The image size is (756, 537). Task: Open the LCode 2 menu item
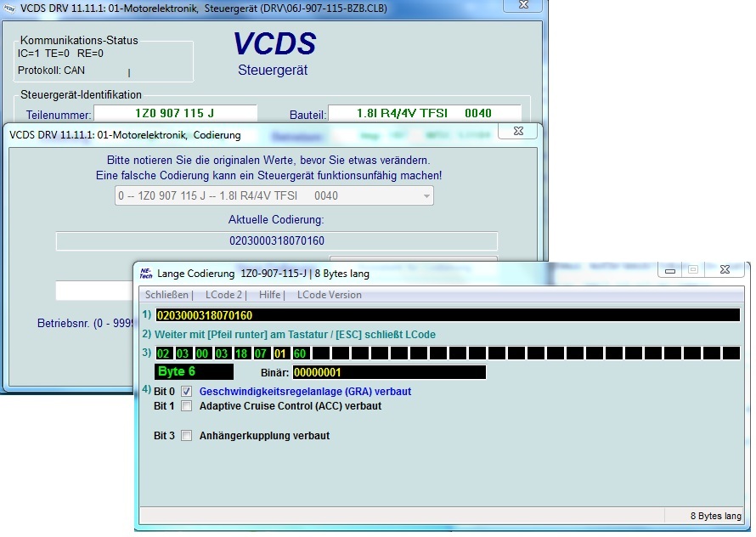(x=223, y=295)
